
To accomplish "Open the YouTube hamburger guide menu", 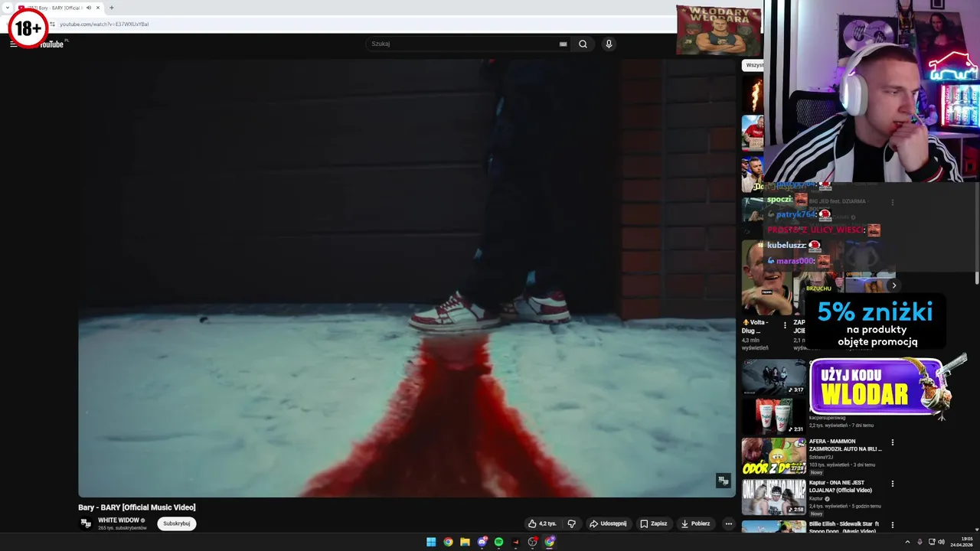I will tap(13, 44).
